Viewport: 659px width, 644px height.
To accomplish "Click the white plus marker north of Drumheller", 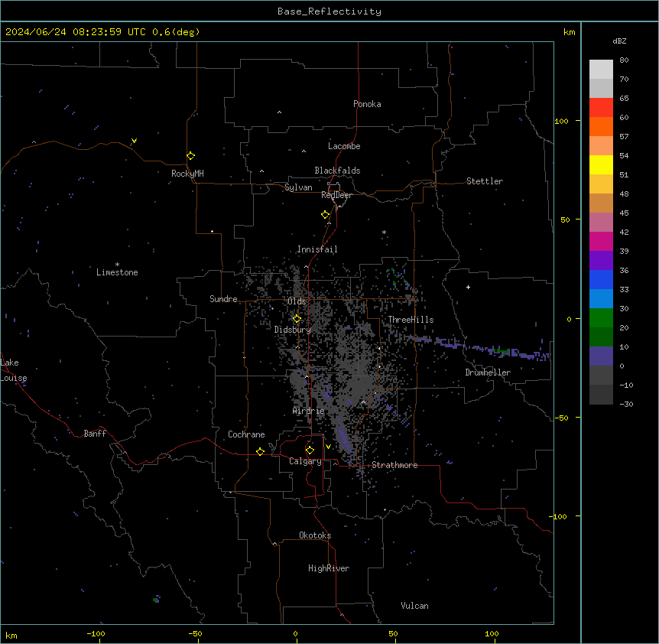I will pos(468,287).
